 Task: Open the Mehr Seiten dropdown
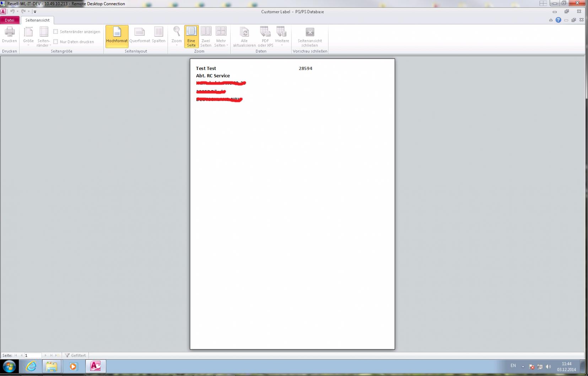(221, 36)
